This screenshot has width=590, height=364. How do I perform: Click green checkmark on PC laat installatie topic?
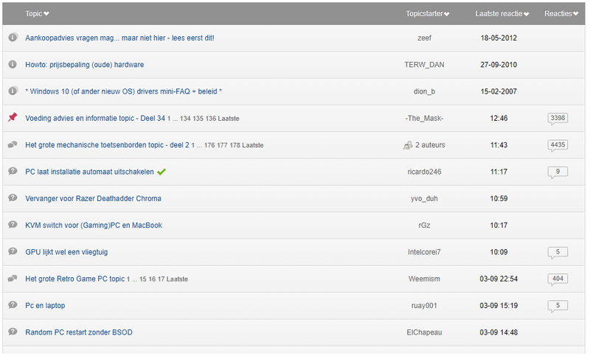[x=162, y=172]
